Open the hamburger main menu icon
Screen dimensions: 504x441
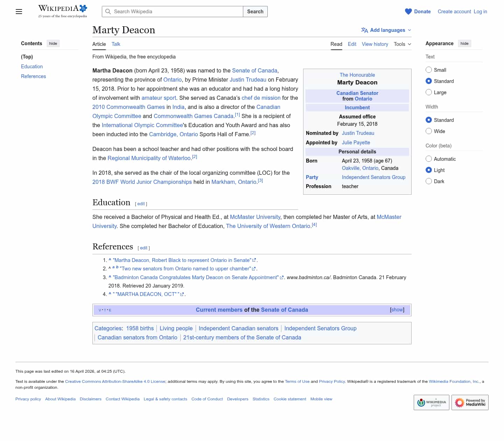[19, 12]
